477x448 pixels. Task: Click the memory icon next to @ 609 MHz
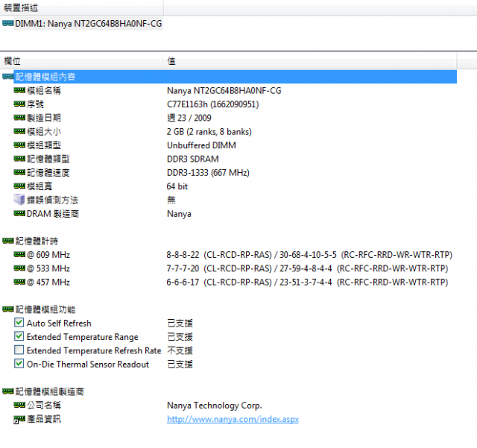(x=19, y=254)
